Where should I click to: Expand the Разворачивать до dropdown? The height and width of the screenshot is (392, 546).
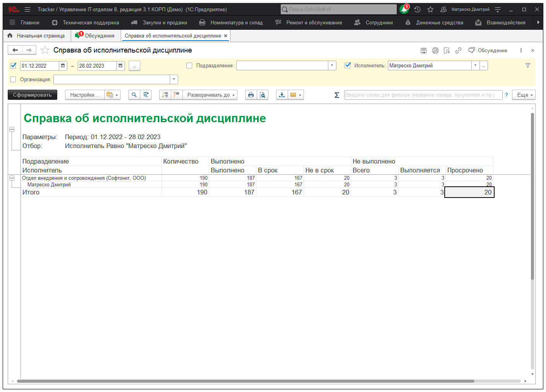[x=210, y=95]
